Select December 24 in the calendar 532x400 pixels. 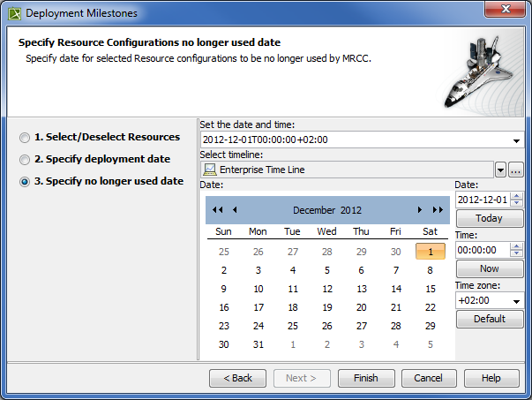(259, 326)
